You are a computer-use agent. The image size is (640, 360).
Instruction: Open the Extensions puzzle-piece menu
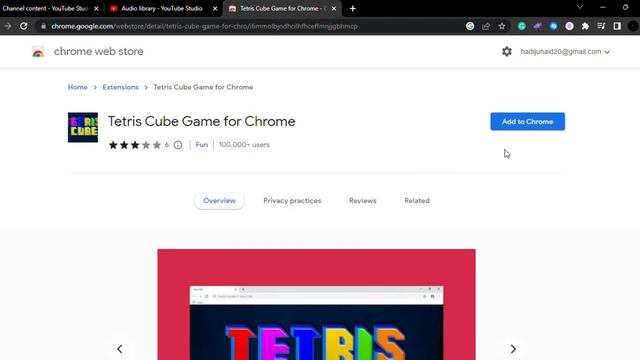coord(585,26)
